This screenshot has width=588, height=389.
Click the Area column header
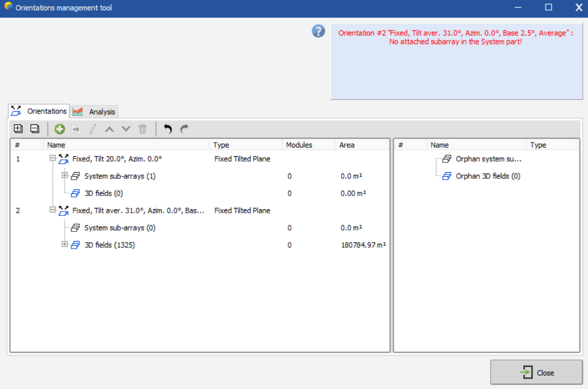tap(362, 145)
